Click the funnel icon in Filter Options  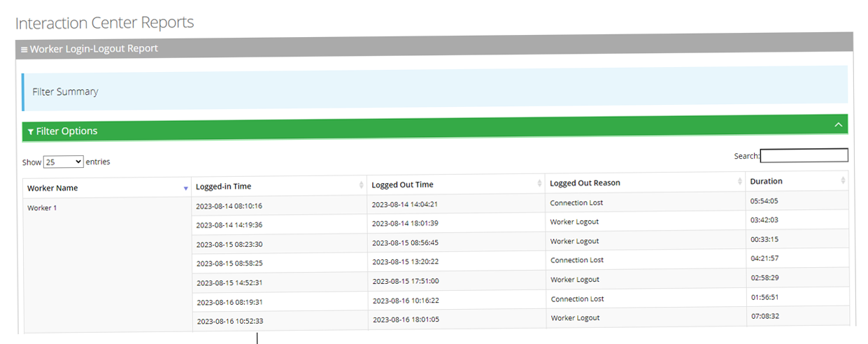[x=30, y=131]
